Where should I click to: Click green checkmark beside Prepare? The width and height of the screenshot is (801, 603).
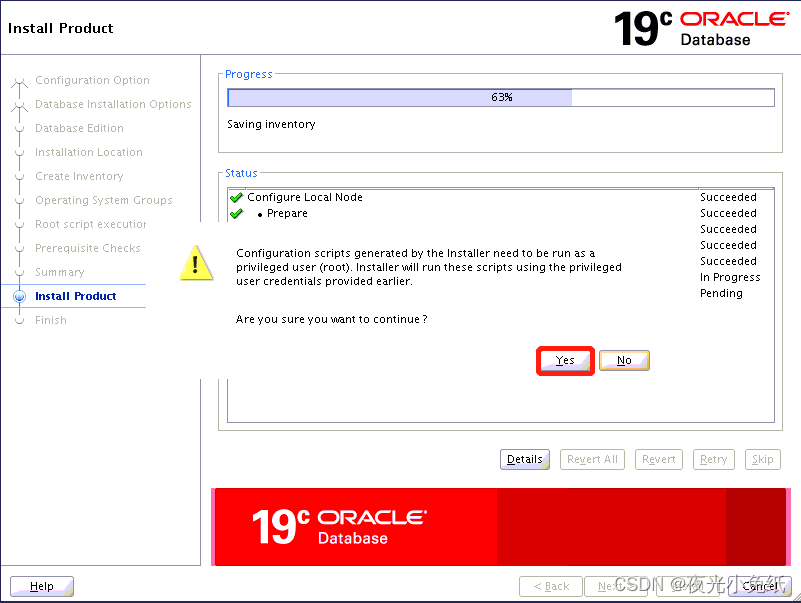coord(236,214)
